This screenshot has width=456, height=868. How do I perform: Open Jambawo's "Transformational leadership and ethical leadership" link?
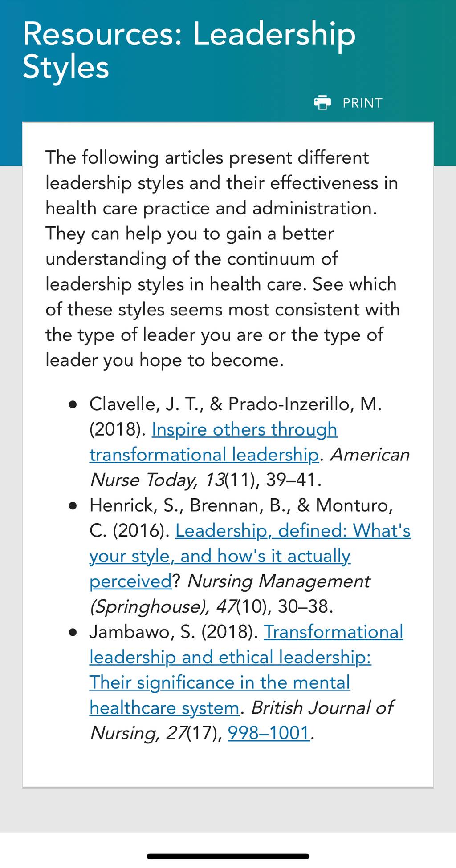click(x=246, y=670)
